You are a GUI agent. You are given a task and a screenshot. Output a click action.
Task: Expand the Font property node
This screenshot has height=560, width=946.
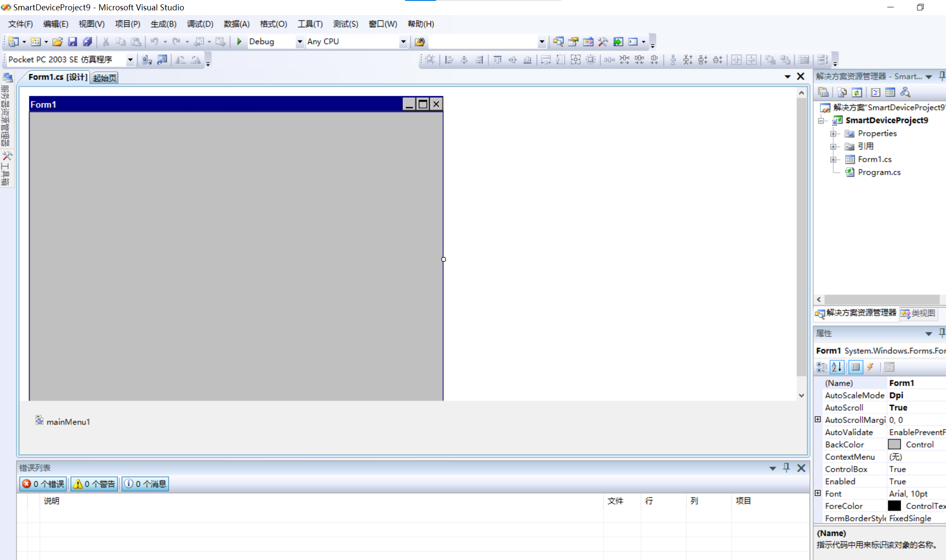(818, 493)
